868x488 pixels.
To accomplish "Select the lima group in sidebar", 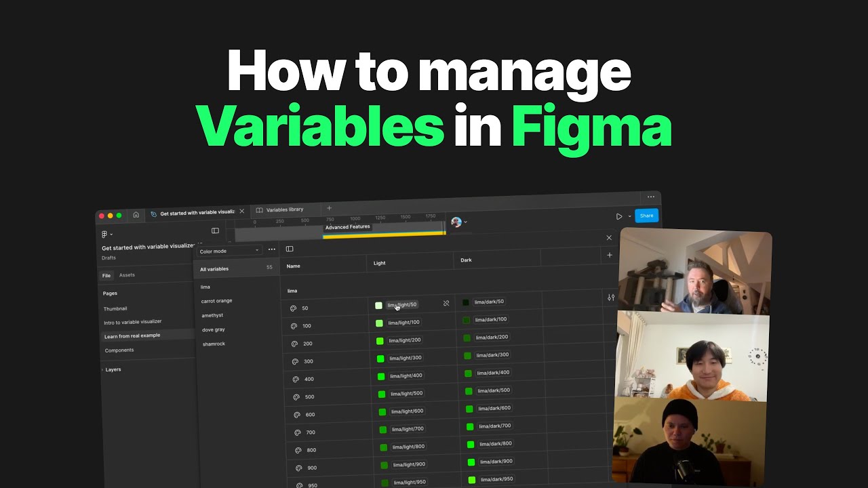I will [x=205, y=287].
